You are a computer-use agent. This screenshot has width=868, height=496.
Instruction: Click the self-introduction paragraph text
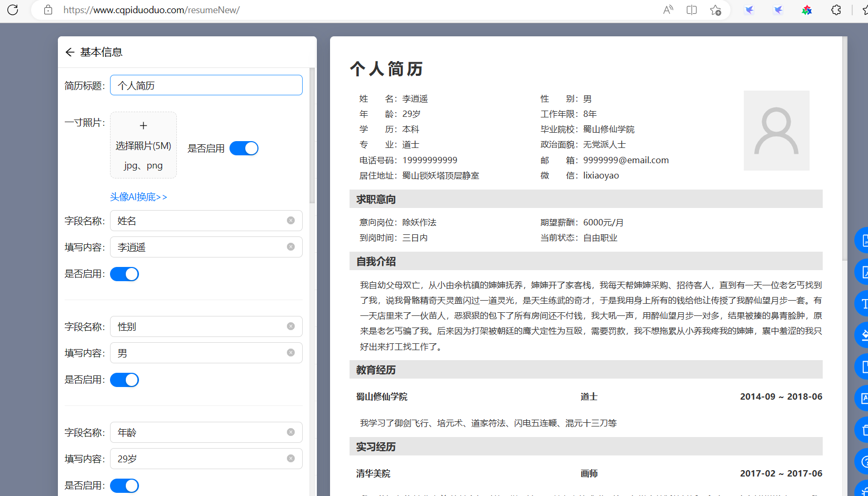coord(591,315)
